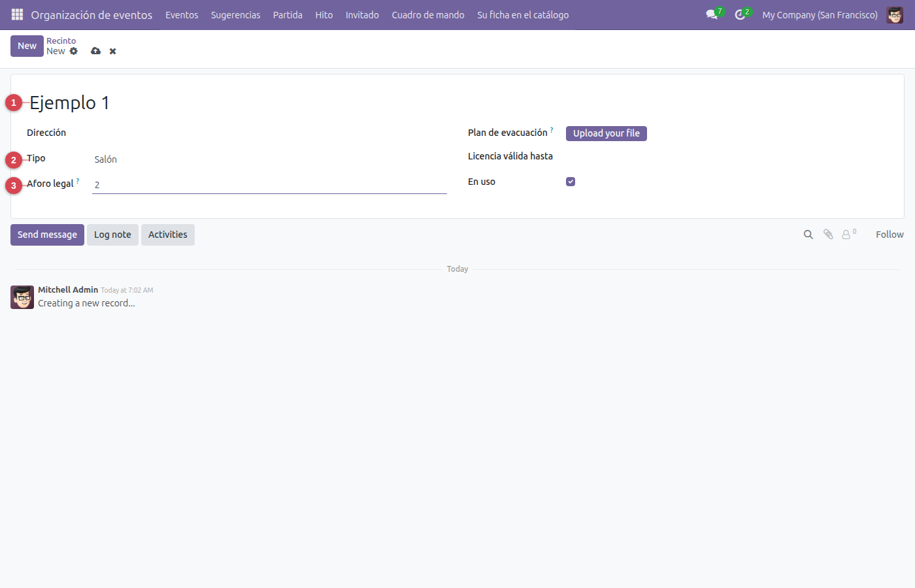
Task: Open the Partida menu
Action: pos(288,14)
